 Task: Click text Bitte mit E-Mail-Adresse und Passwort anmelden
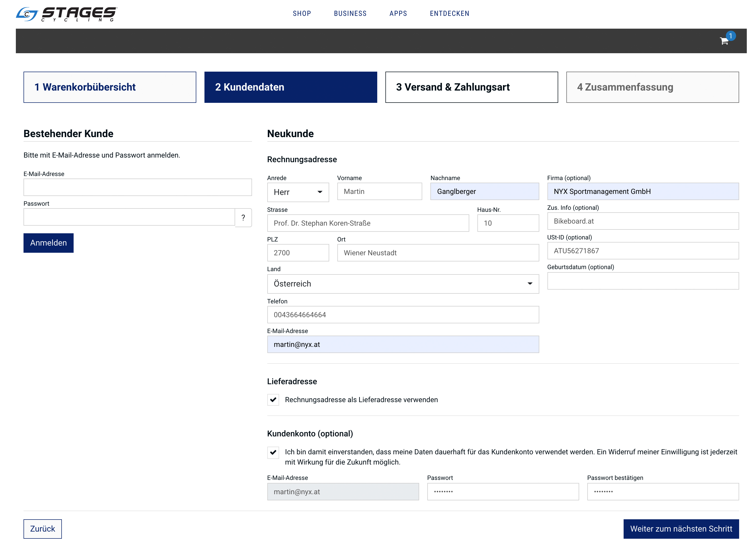pos(102,155)
